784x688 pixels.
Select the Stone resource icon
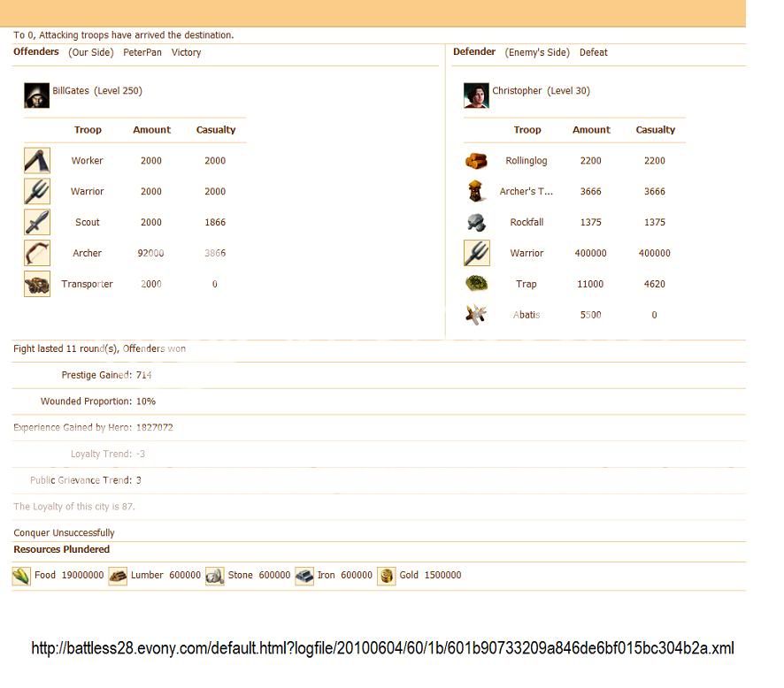[214, 577]
